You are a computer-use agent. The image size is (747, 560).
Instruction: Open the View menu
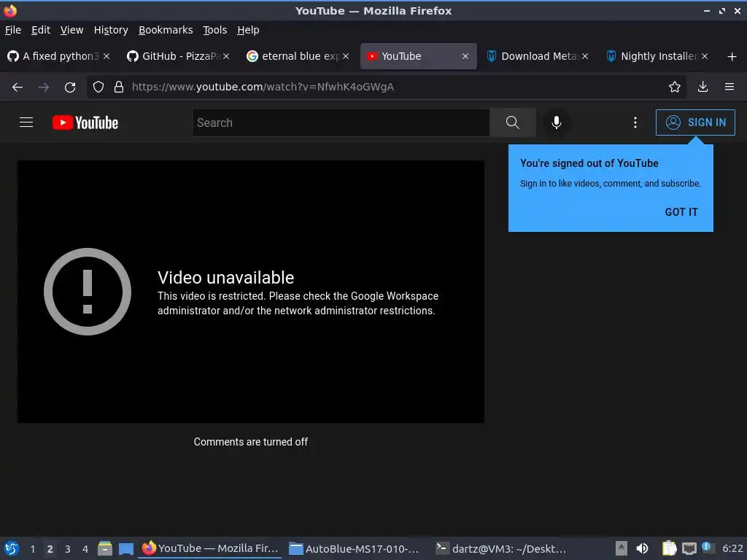71,30
